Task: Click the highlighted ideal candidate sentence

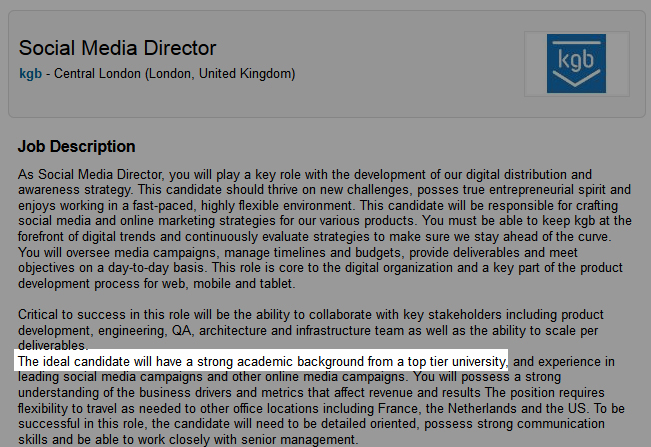Action: point(262,360)
